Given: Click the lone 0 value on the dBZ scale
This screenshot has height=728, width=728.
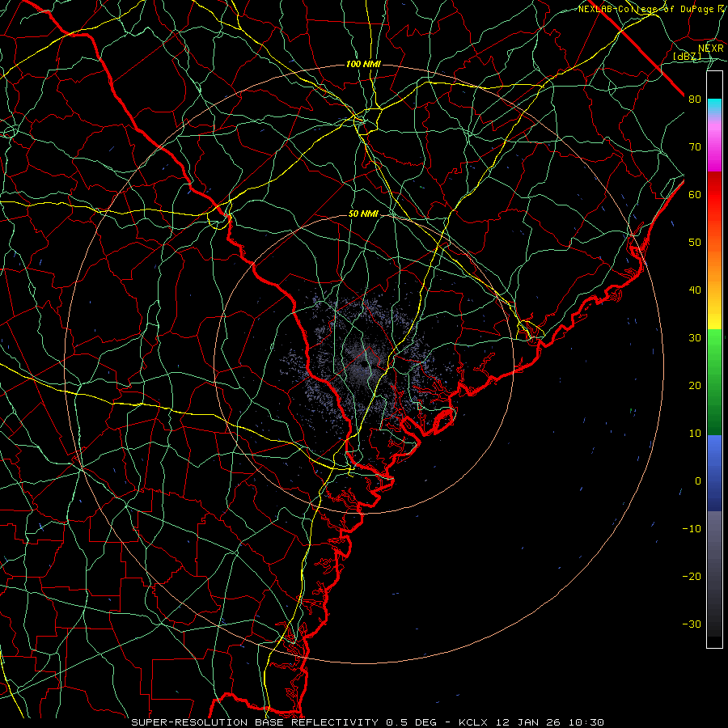Looking at the screenshot, I should coord(698,481).
